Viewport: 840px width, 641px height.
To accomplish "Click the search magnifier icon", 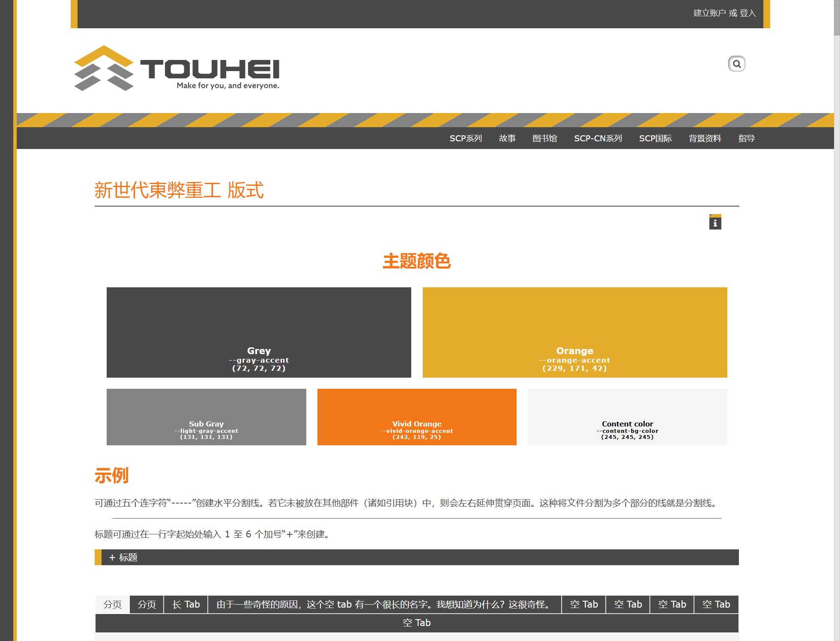I will point(736,64).
